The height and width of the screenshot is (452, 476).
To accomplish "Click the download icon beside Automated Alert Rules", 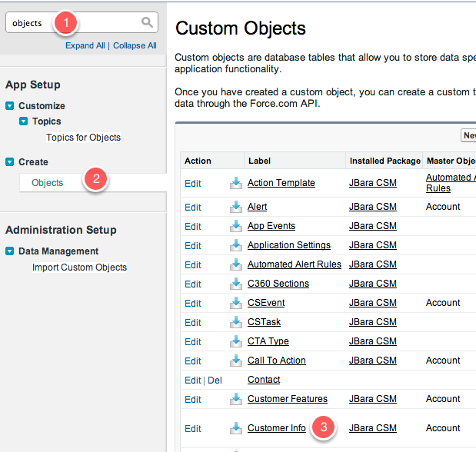I will click(236, 264).
